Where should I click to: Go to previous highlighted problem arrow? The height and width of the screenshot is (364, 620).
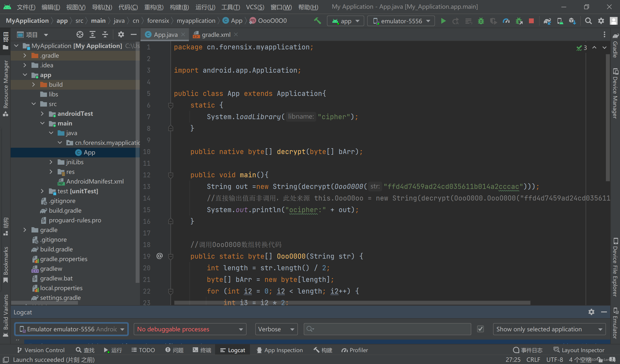(x=594, y=47)
